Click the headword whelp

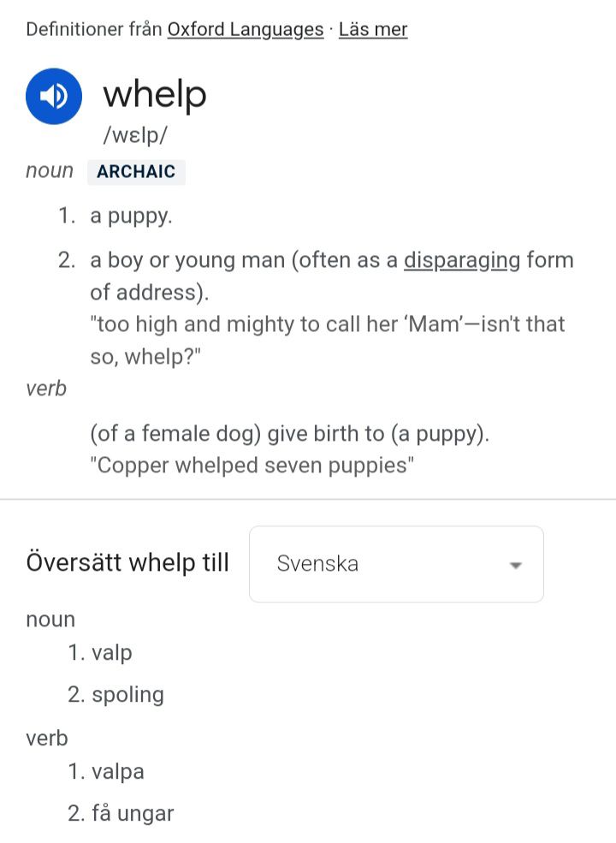click(x=155, y=94)
